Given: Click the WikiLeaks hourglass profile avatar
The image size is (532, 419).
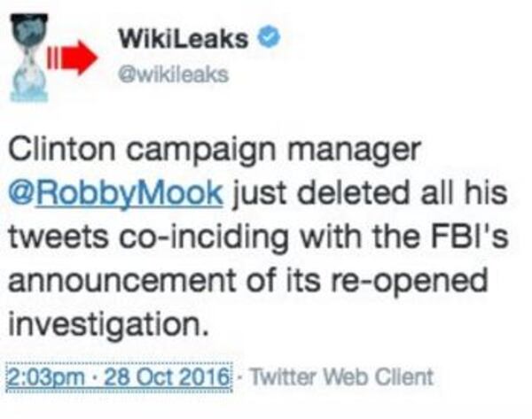Looking at the screenshot, I should point(29,57).
